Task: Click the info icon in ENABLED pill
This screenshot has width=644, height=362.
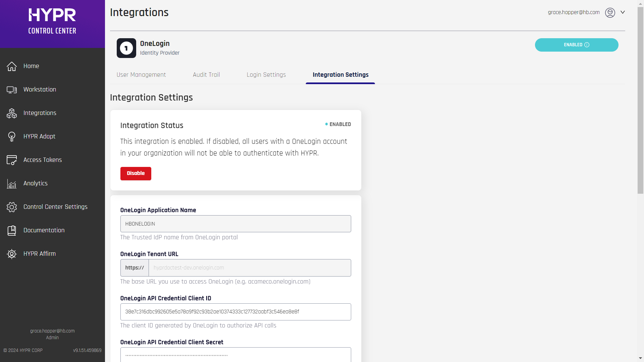Action: tap(587, 45)
